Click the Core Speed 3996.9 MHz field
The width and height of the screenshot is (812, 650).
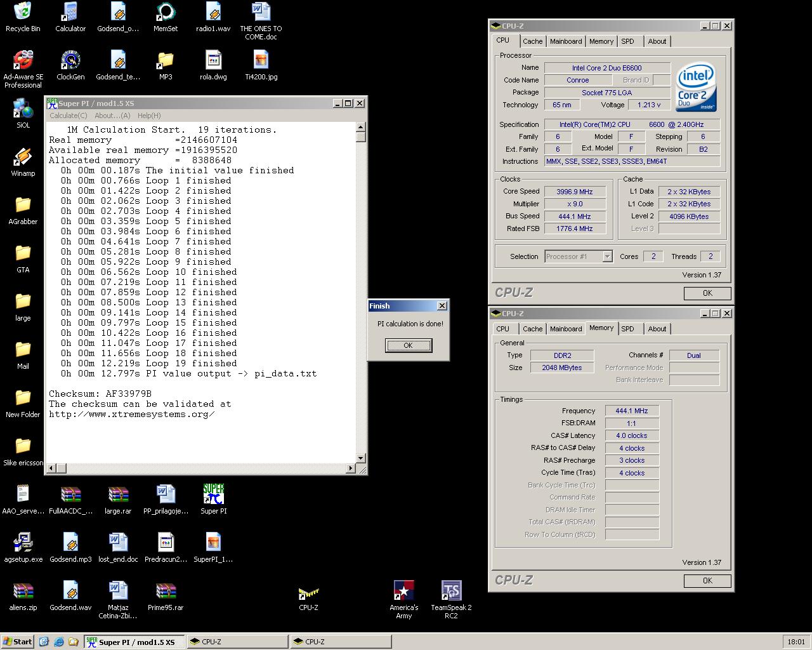[575, 192]
